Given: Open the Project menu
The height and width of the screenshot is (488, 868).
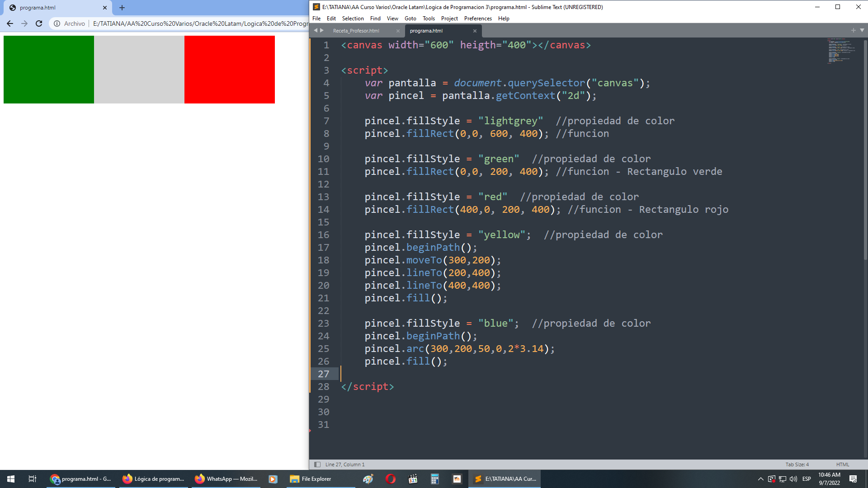Looking at the screenshot, I should [x=449, y=19].
